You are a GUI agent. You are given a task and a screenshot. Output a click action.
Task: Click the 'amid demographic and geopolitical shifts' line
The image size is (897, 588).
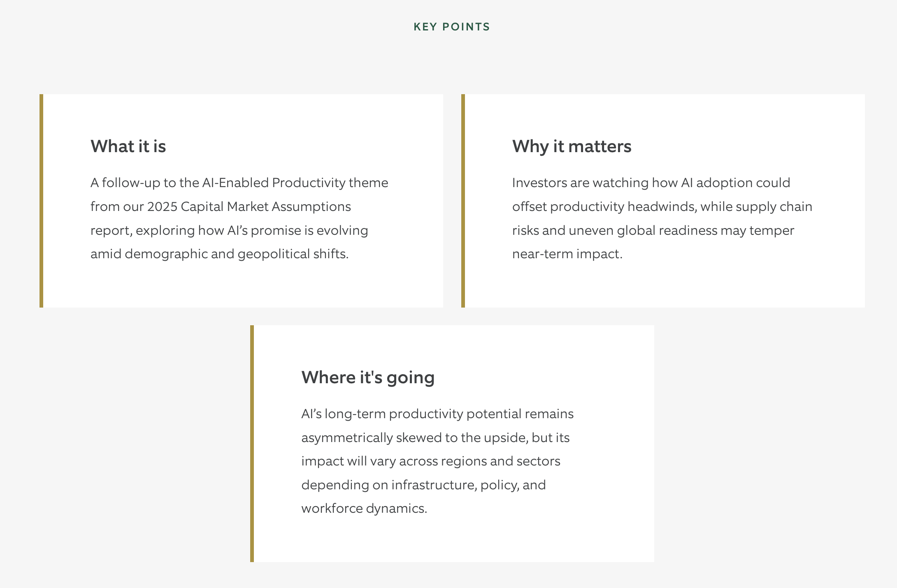[219, 254]
